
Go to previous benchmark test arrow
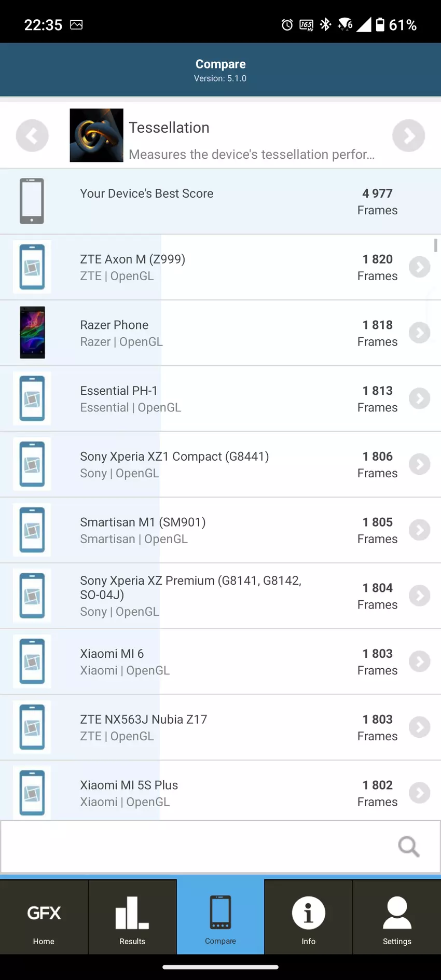pos(32,136)
